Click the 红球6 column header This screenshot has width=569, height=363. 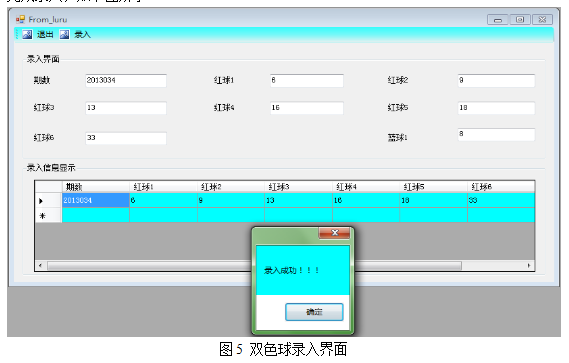[501, 187]
